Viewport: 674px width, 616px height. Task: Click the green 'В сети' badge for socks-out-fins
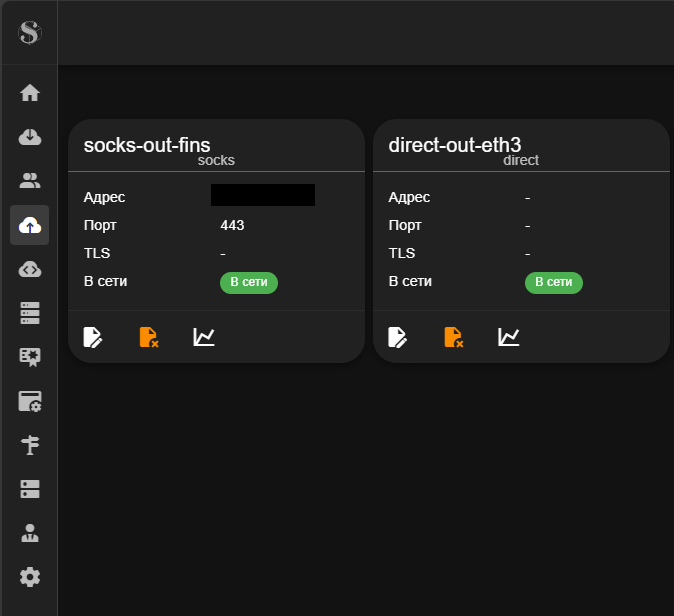click(249, 282)
